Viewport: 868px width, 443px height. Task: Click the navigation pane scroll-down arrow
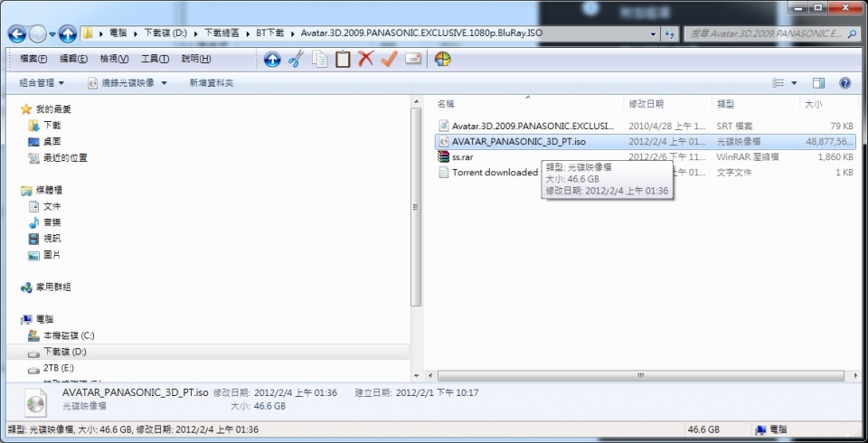coord(416,375)
